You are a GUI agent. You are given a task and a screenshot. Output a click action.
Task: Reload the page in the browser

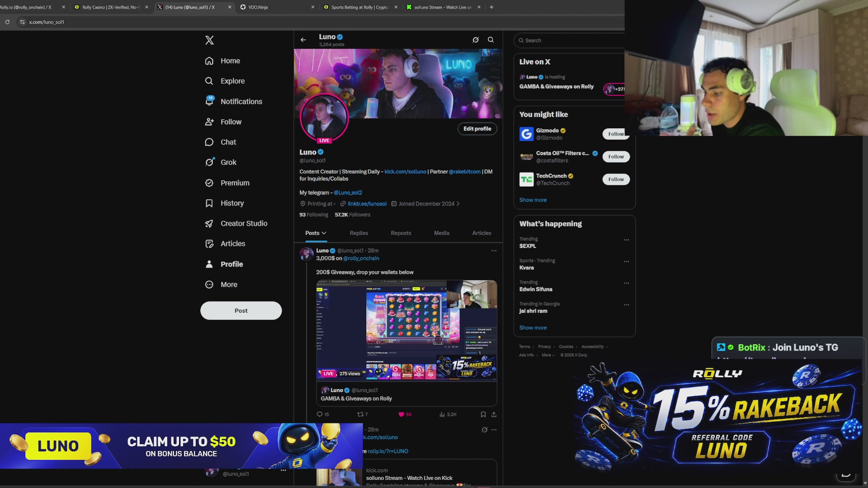point(7,22)
